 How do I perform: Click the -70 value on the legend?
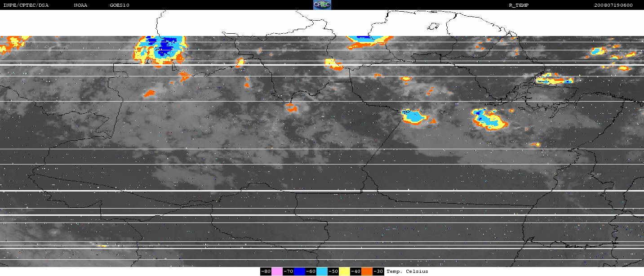click(288, 272)
